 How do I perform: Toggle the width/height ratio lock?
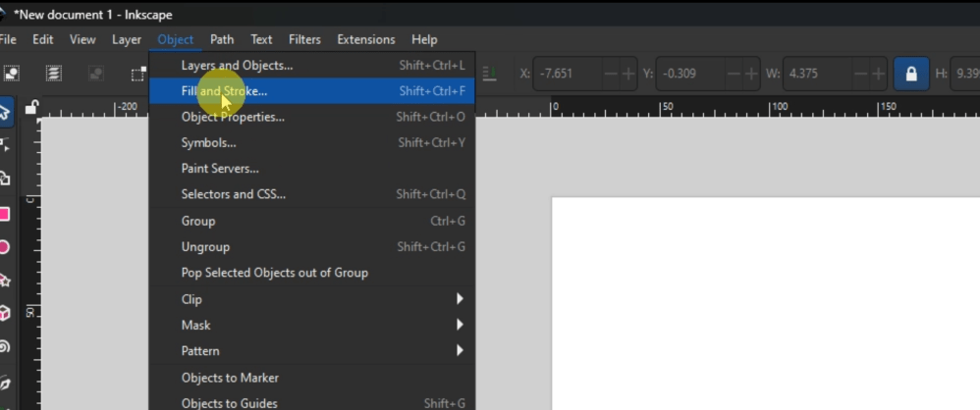[x=911, y=74]
